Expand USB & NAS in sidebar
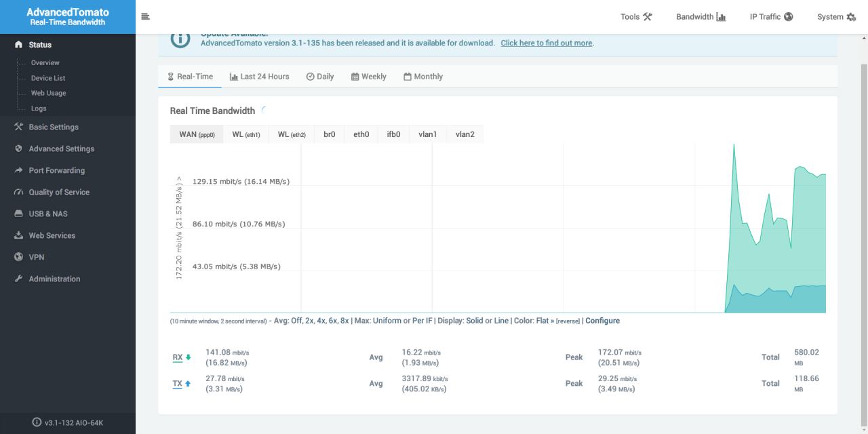The width and height of the screenshot is (868, 434). (68, 214)
